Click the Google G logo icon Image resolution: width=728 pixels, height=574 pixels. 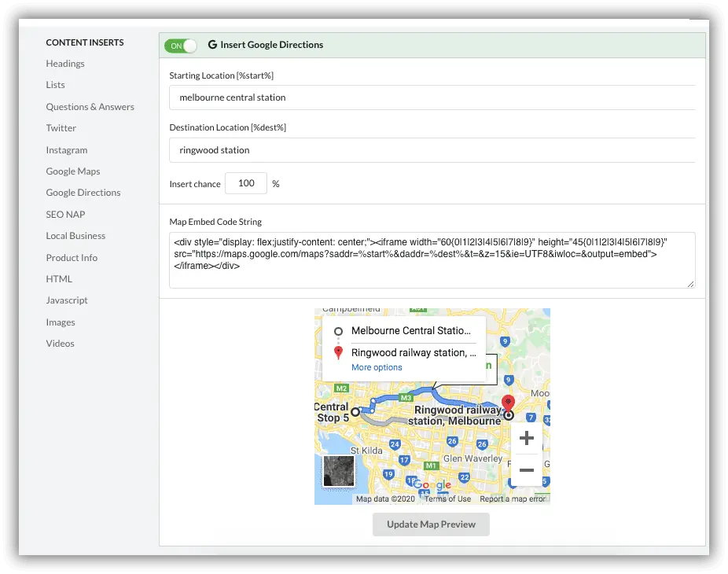click(212, 45)
